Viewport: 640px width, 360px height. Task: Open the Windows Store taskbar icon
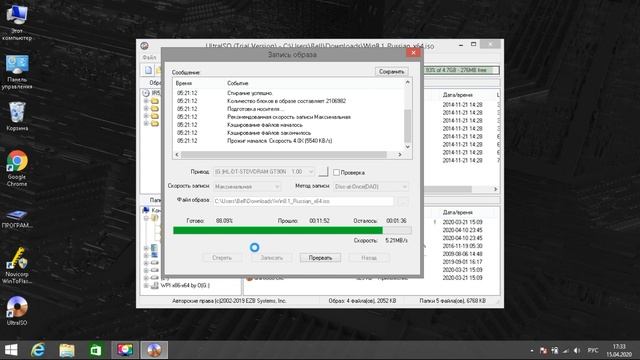pyautogui.click(x=96, y=350)
